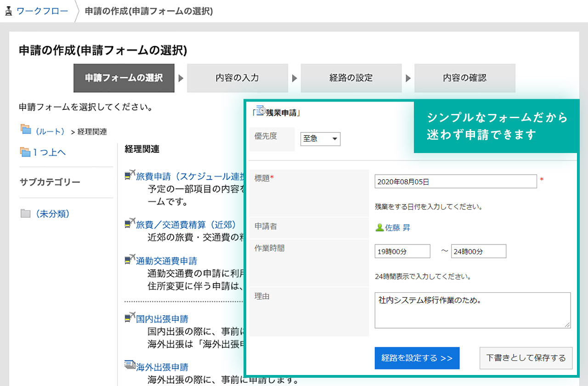Click the root folder icon

point(26,130)
